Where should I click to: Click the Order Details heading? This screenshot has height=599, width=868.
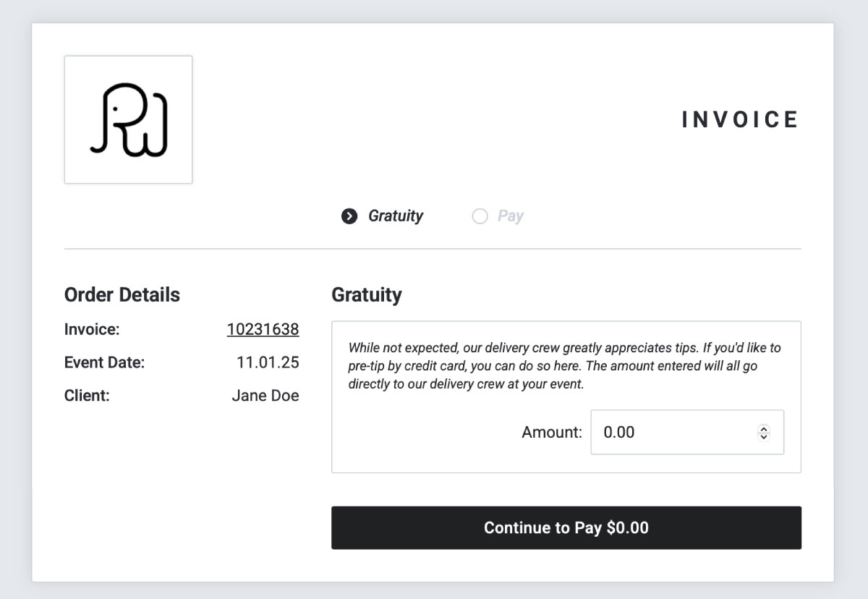click(x=122, y=295)
